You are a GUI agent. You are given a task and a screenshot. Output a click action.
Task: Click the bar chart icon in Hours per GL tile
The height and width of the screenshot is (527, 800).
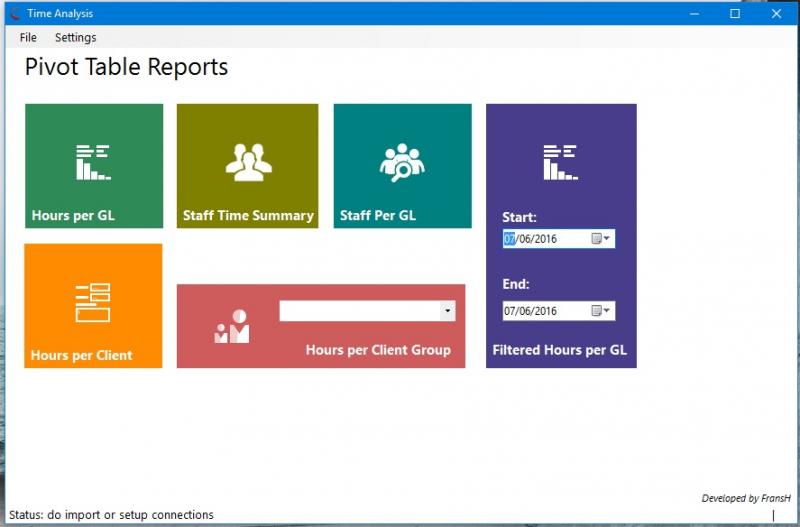click(93, 162)
